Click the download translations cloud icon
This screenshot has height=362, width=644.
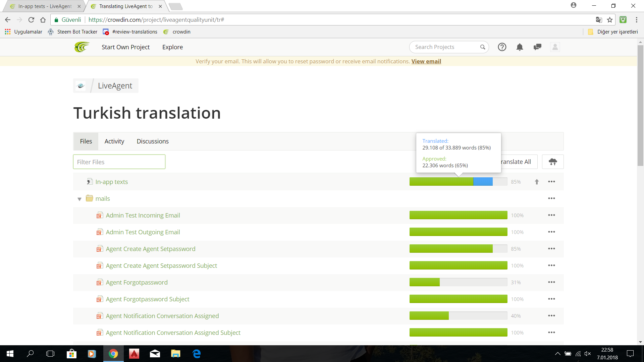553,162
